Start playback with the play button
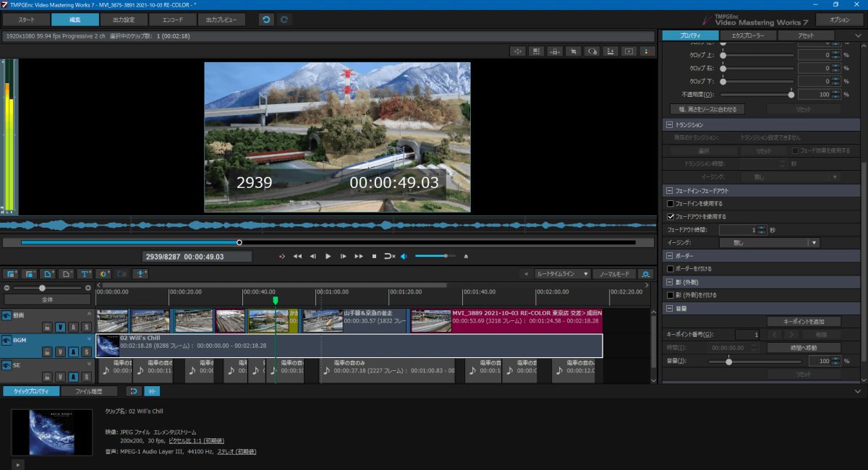 tap(328, 256)
